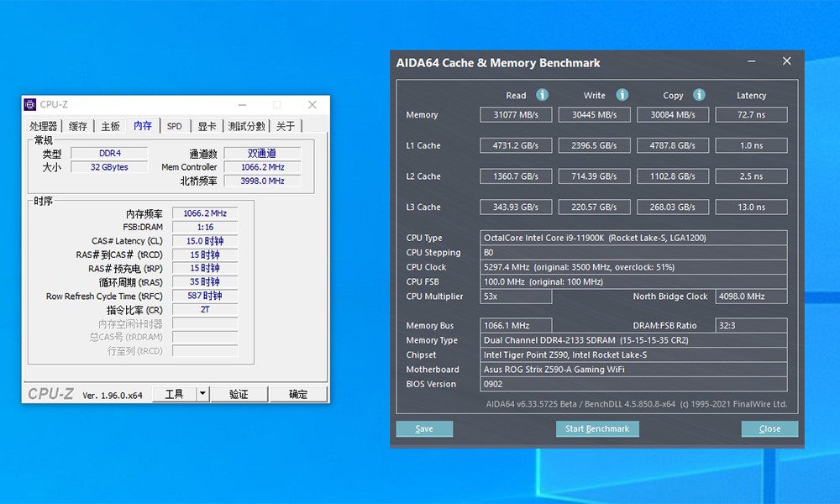This screenshot has width=840, height=504.
Task: Expand the dropdown arrow next to 工具
Action: click(202, 394)
